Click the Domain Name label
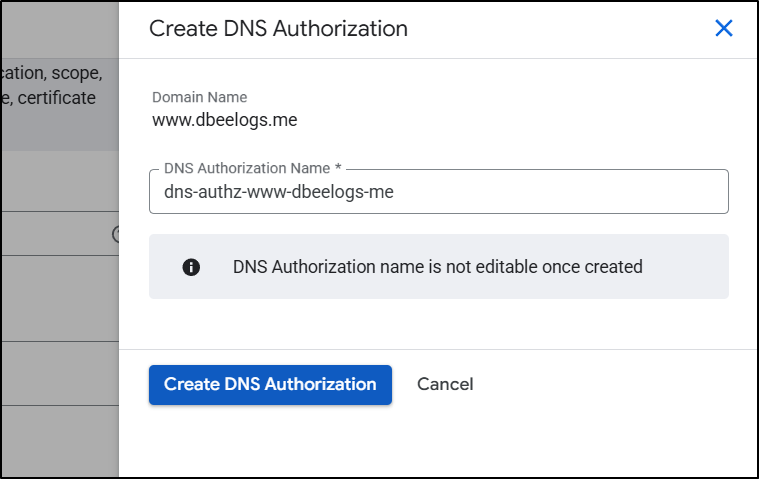The width and height of the screenshot is (759, 479). pyautogui.click(x=199, y=97)
